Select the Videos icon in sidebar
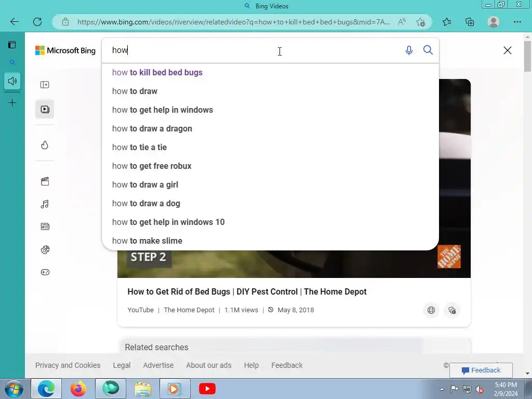This screenshot has width=532, height=399. (x=45, y=109)
